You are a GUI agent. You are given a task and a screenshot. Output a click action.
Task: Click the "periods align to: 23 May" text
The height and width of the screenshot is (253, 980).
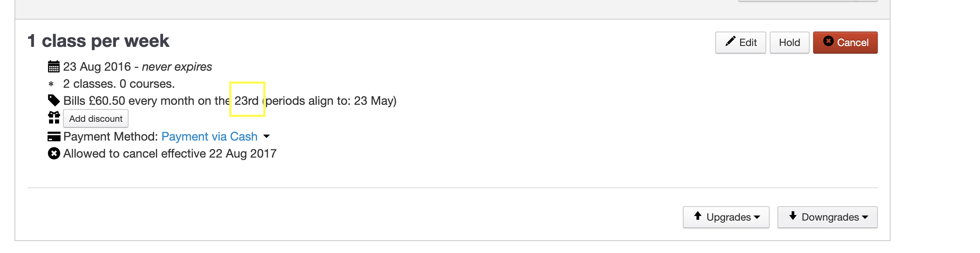[x=330, y=101]
